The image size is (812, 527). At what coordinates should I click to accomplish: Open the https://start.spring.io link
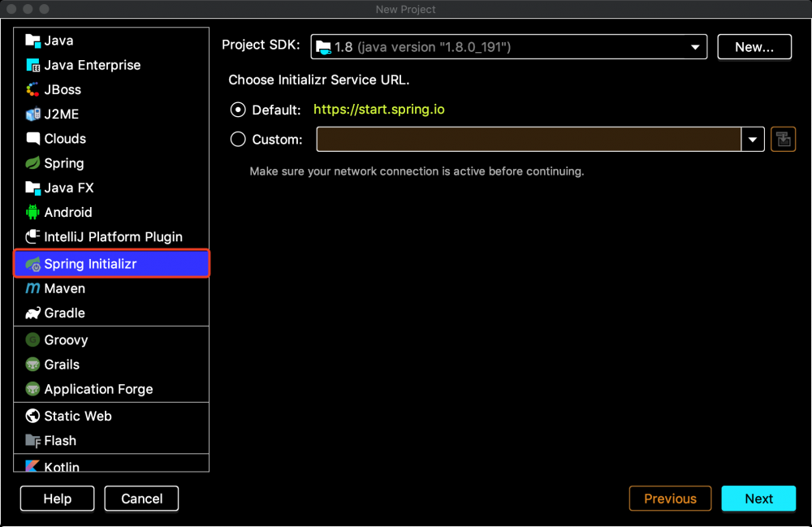click(379, 110)
